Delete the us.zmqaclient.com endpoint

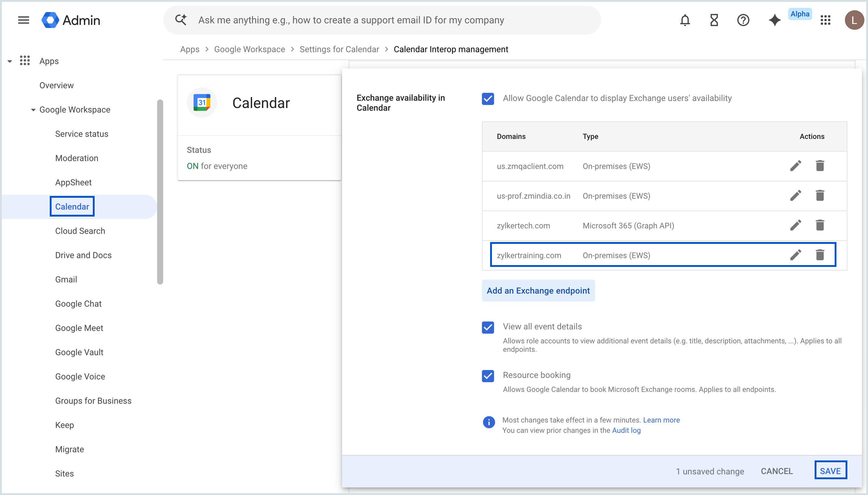820,166
